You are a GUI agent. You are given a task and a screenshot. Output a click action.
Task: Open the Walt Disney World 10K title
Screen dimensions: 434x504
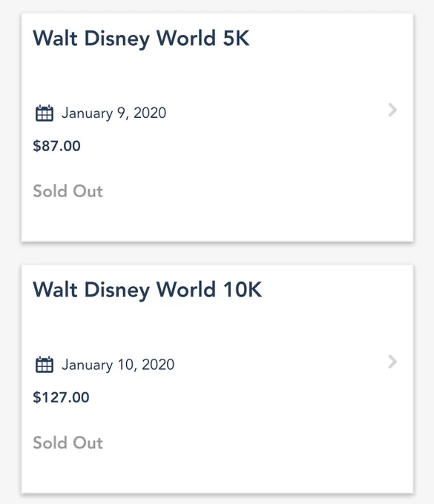point(148,291)
